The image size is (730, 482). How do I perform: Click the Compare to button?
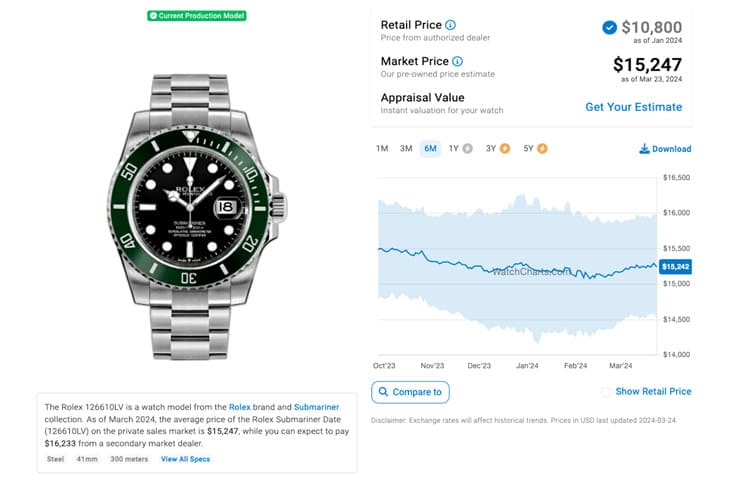tap(410, 392)
